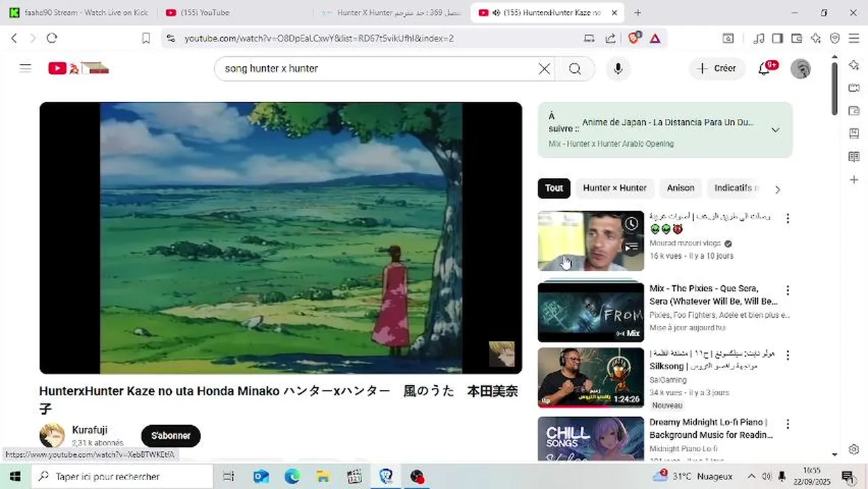Image resolution: width=868 pixels, height=489 pixels.
Task: Go to the YouTube home logo
Action: 78,68
